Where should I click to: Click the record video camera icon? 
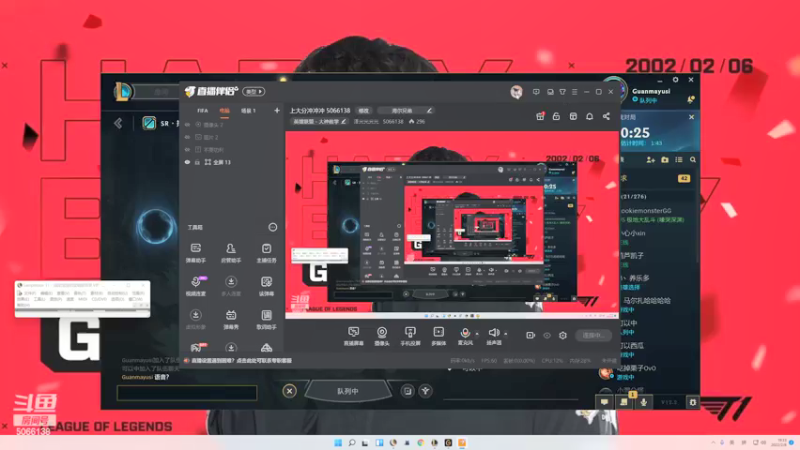pos(530,335)
